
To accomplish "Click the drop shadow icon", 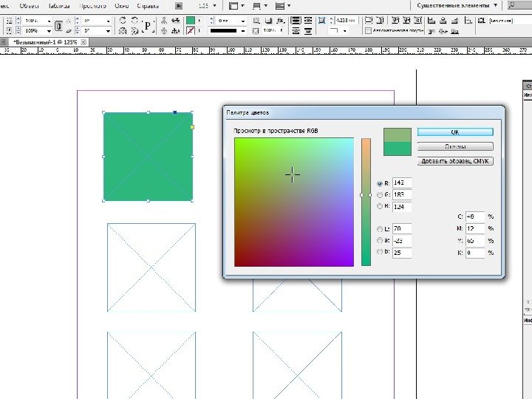I will pyautogui.click(x=268, y=21).
